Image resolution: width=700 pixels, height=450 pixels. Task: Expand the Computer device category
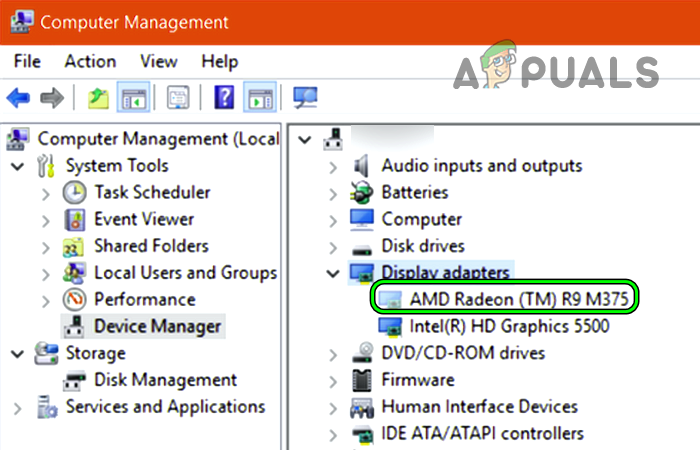333,221
